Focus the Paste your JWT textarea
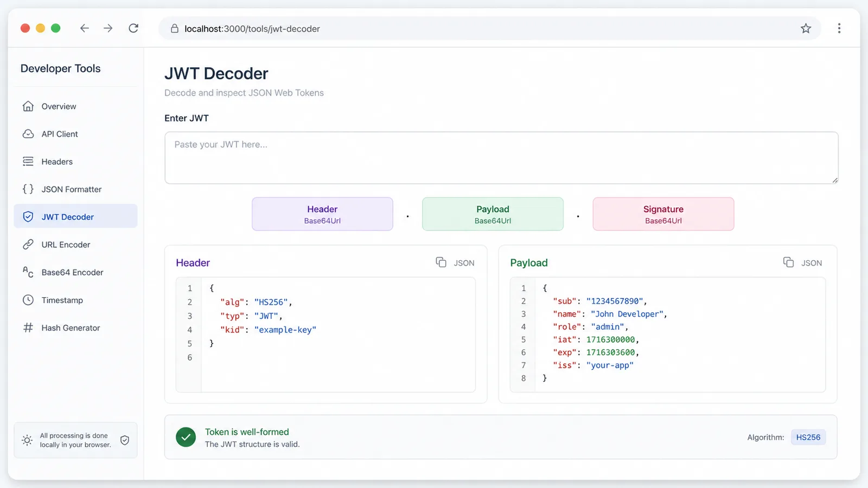Image resolution: width=868 pixels, height=488 pixels. point(501,158)
